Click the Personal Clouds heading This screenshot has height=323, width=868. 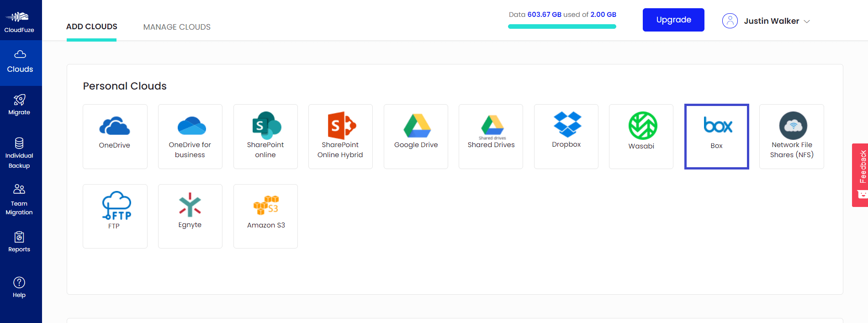(125, 86)
